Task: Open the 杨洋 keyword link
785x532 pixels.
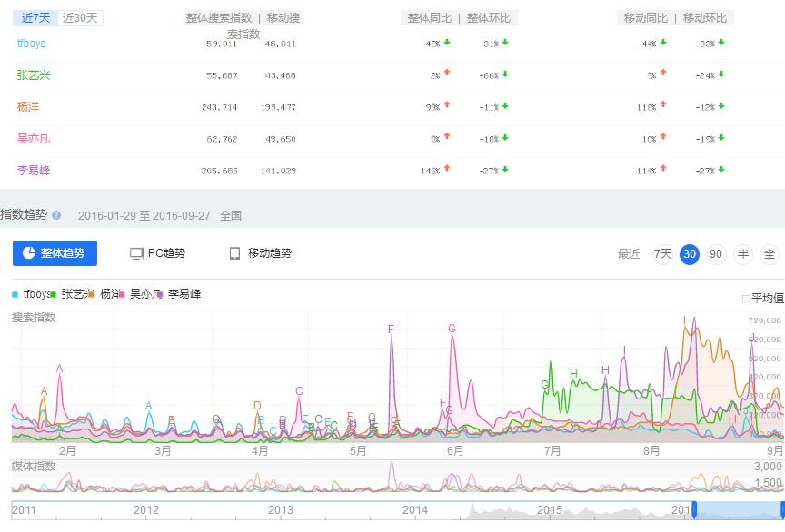Action: tap(28, 106)
